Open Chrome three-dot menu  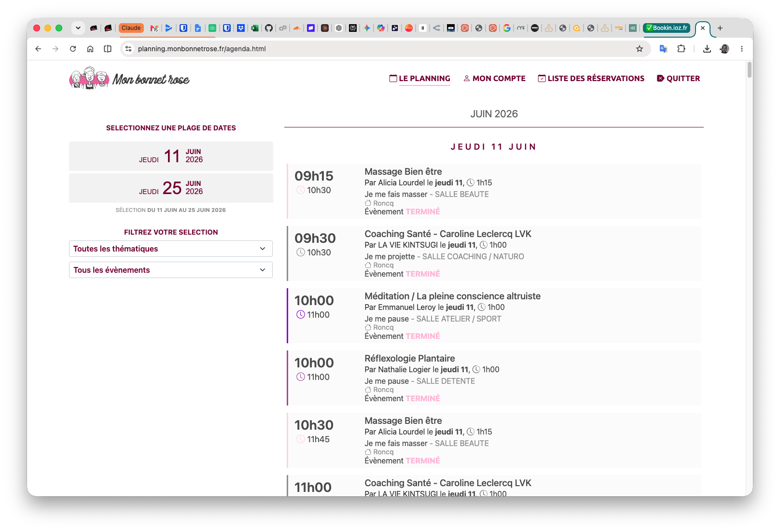pos(742,49)
